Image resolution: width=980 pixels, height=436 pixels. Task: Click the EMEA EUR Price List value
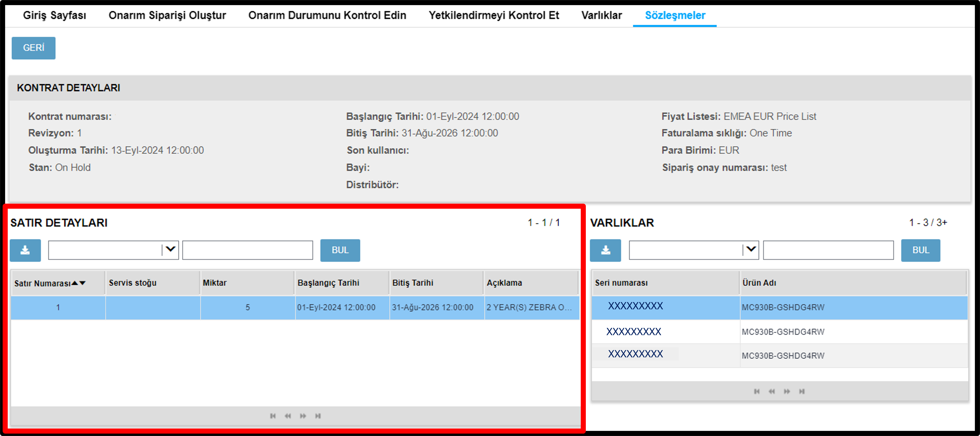click(770, 116)
